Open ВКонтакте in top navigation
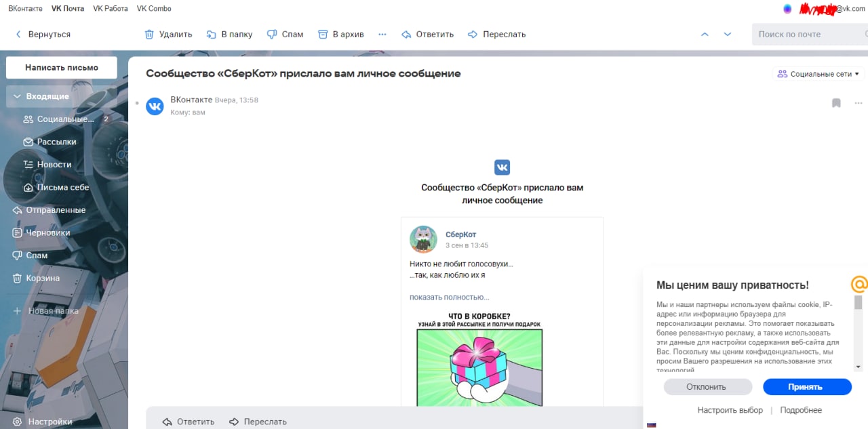This screenshot has width=868, height=429. [25, 9]
